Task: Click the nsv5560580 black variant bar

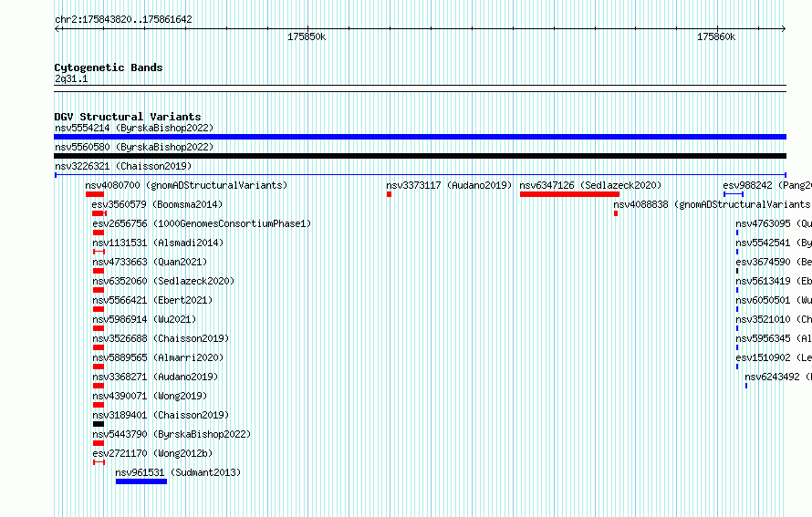Action: (x=420, y=156)
